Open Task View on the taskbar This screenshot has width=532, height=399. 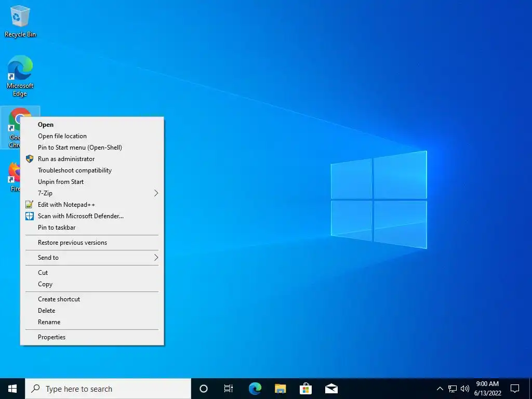coord(229,389)
